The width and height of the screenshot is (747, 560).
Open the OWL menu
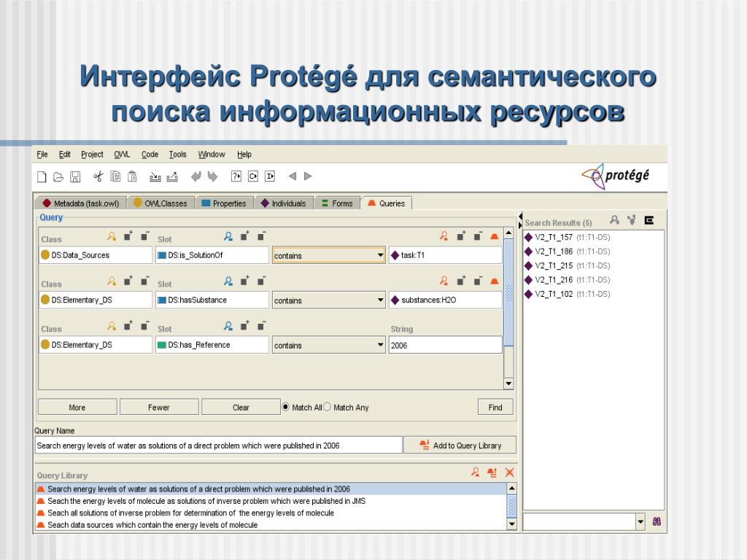122,155
